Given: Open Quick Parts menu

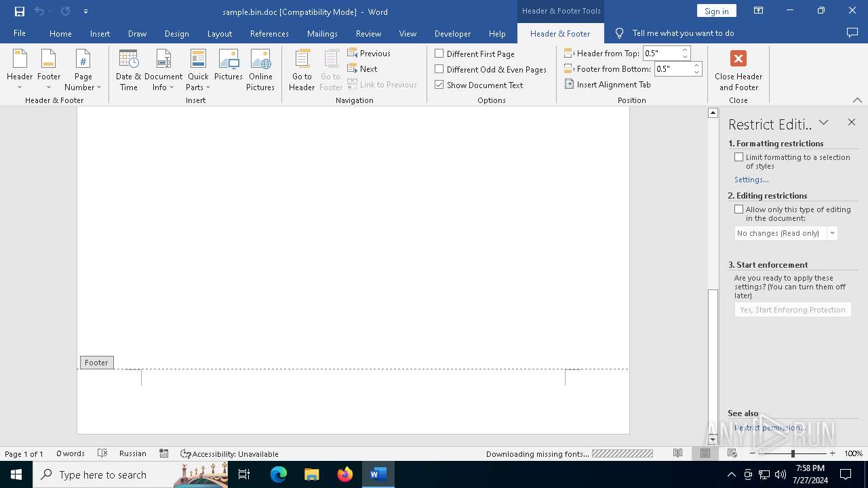Looking at the screenshot, I should (198, 70).
